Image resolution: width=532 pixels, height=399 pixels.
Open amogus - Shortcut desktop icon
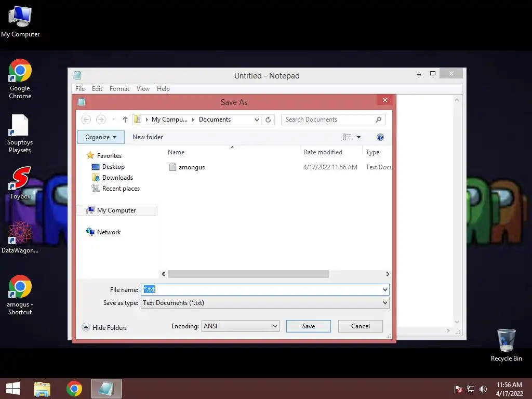coord(20,295)
